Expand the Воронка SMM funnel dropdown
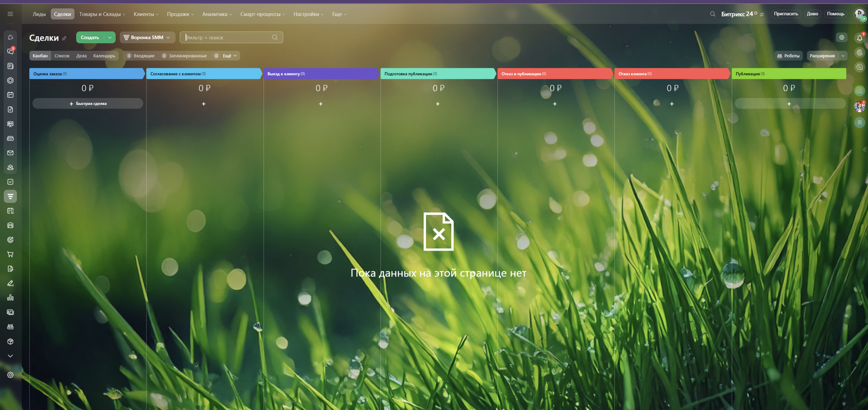Screen dimensions: 868x410 click(x=147, y=38)
